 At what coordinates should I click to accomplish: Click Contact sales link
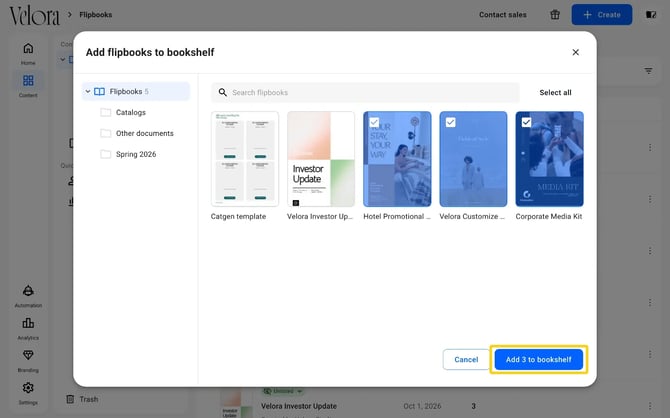coord(502,15)
